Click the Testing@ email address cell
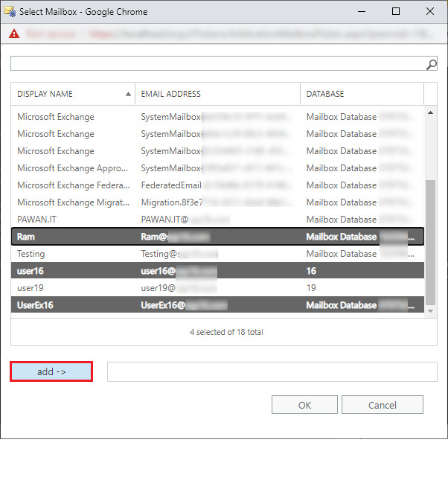This screenshot has width=448, height=492. (x=179, y=254)
